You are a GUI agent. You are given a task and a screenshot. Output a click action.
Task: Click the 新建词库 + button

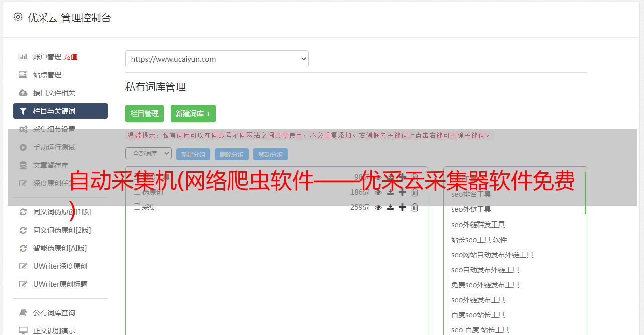(193, 114)
